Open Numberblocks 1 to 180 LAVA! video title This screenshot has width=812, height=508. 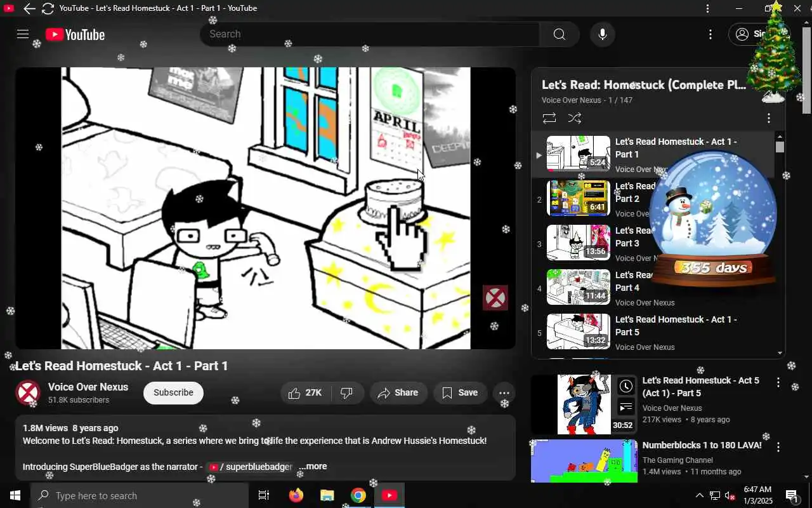[x=702, y=445]
